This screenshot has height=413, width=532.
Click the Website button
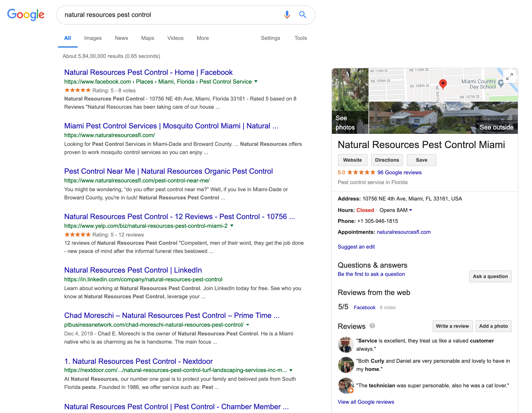(352, 160)
